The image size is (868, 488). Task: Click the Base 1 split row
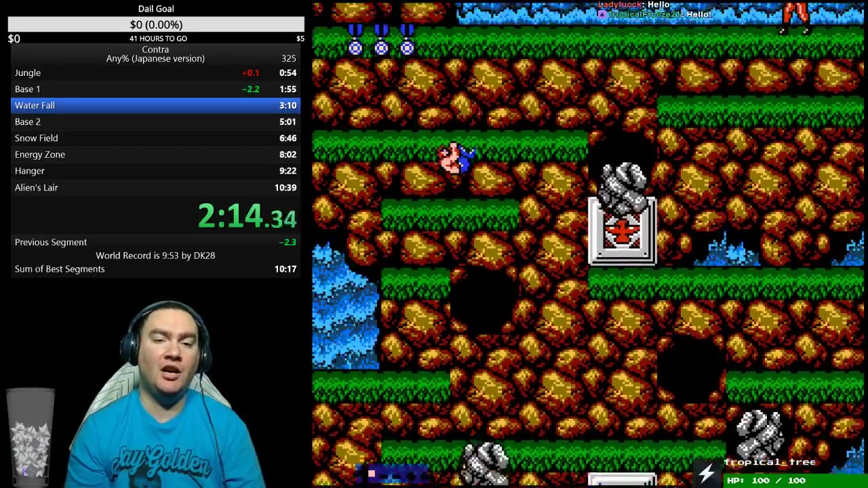point(155,89)
